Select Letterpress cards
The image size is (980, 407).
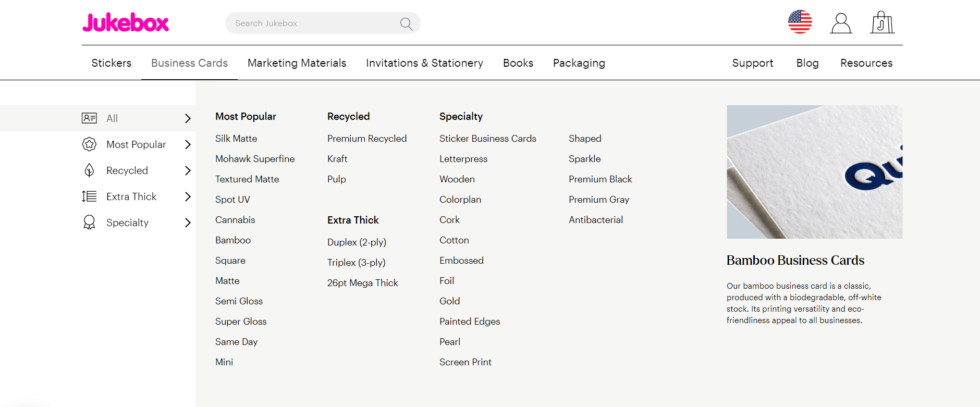463,159
